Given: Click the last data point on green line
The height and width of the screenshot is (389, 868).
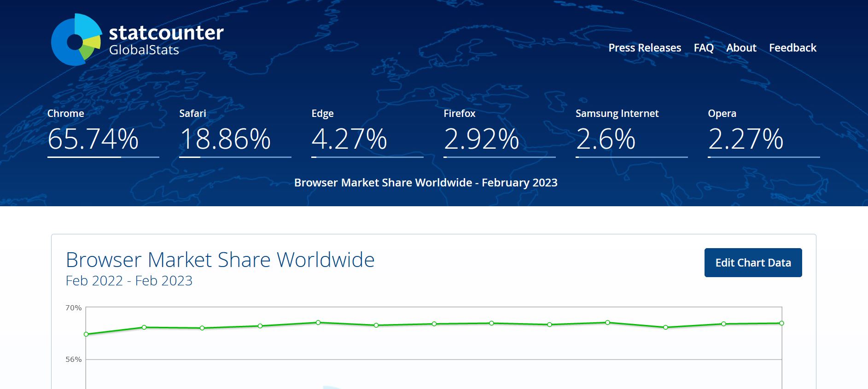Looking at the screenshot, I should (781, 323).
